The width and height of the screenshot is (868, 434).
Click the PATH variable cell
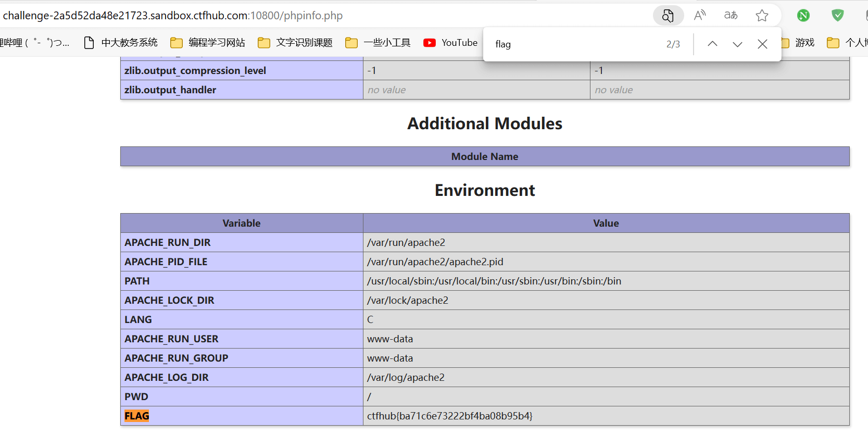point(242,281)
